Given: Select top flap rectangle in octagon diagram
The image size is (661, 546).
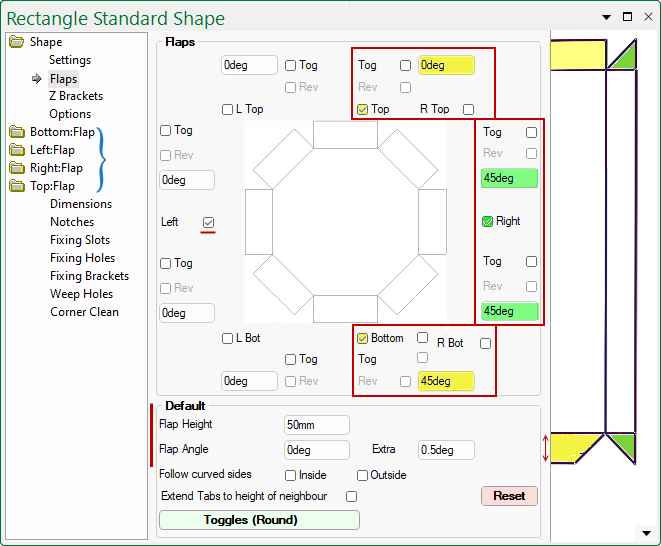Looking at the screenshot, I should click(345, 135).
